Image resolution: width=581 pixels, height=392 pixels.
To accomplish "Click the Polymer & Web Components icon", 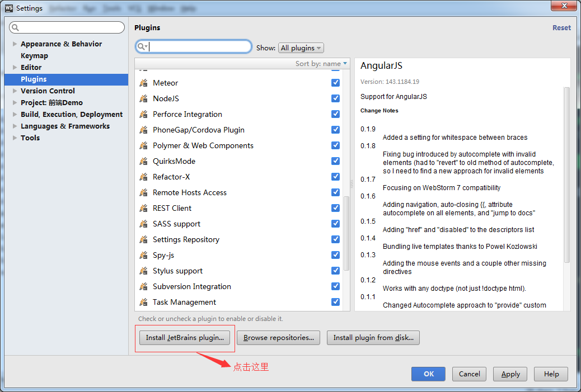I will pos(143,145).
